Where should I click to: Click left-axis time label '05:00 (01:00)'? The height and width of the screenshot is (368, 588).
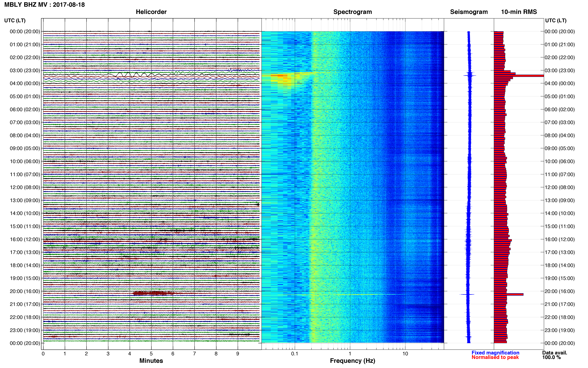point(25,96)
